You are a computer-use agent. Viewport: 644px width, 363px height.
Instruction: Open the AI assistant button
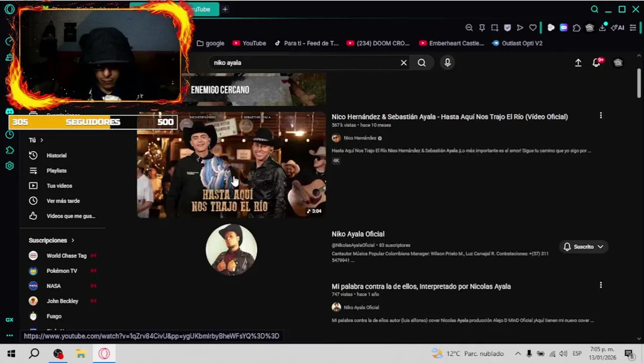point(618,28)
